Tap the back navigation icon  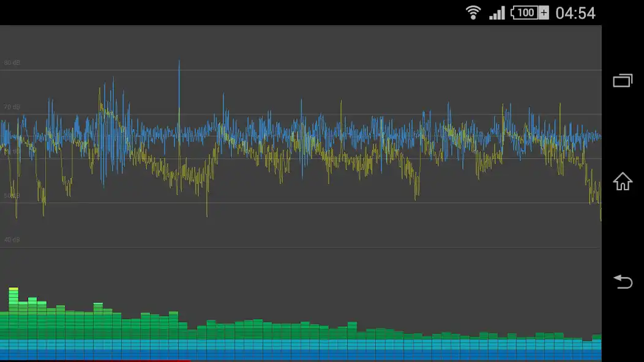[622, 283]
